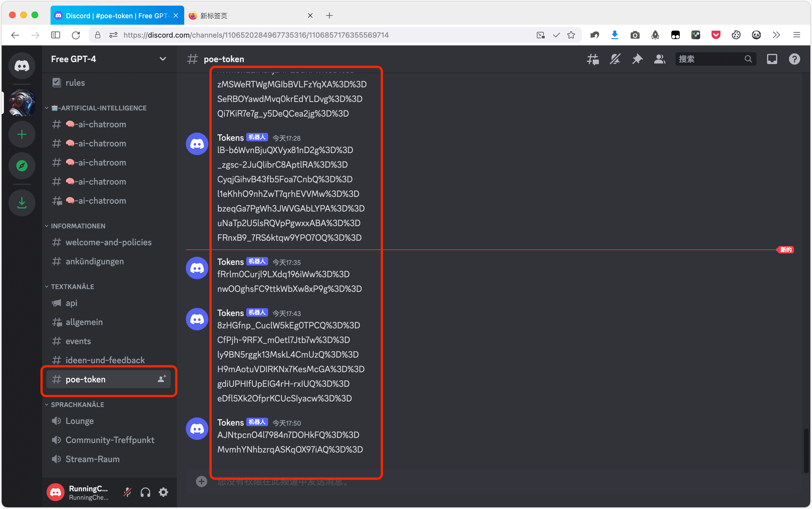Click the download apps icon in sidebar
The image size is (812, 509).
click(x=22, y=203)
